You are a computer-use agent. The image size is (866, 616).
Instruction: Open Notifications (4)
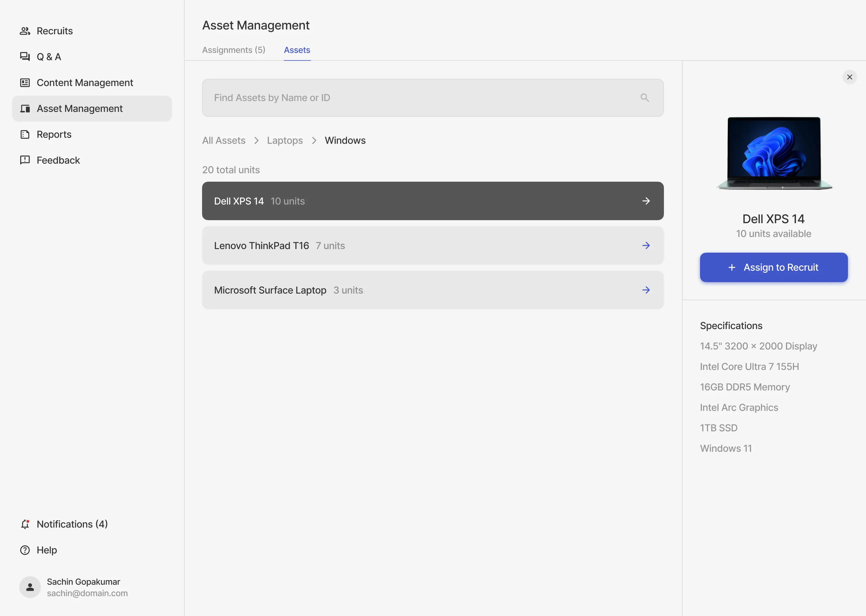click(x=92, y=524)
